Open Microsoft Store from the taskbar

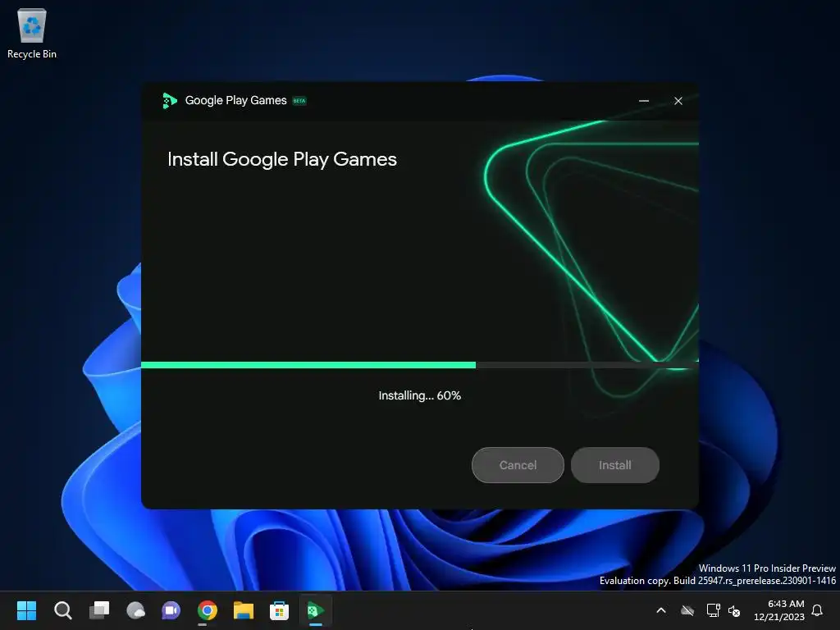tap(279, 610)
